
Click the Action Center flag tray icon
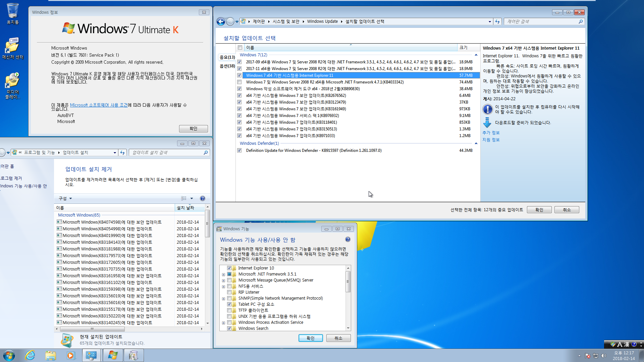coord(588,356)
